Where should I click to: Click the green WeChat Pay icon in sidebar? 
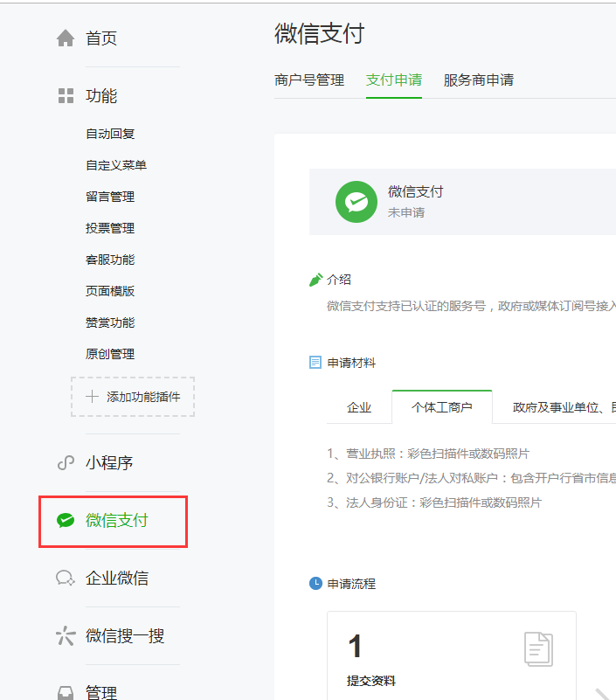pyautogui.click(x=66, y=520)
